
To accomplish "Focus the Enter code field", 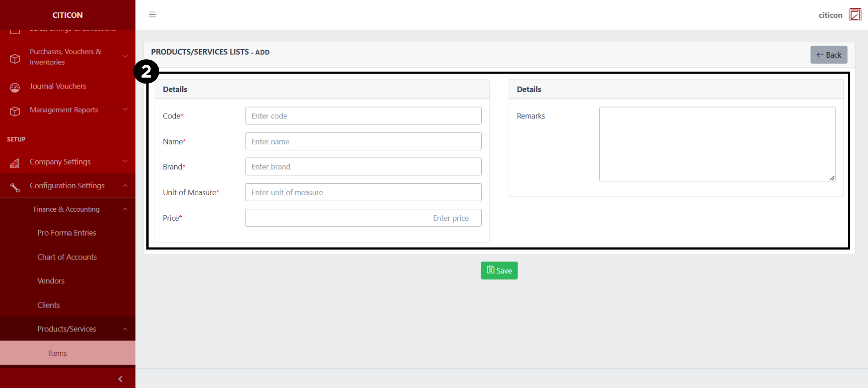I will click(363, 116).
